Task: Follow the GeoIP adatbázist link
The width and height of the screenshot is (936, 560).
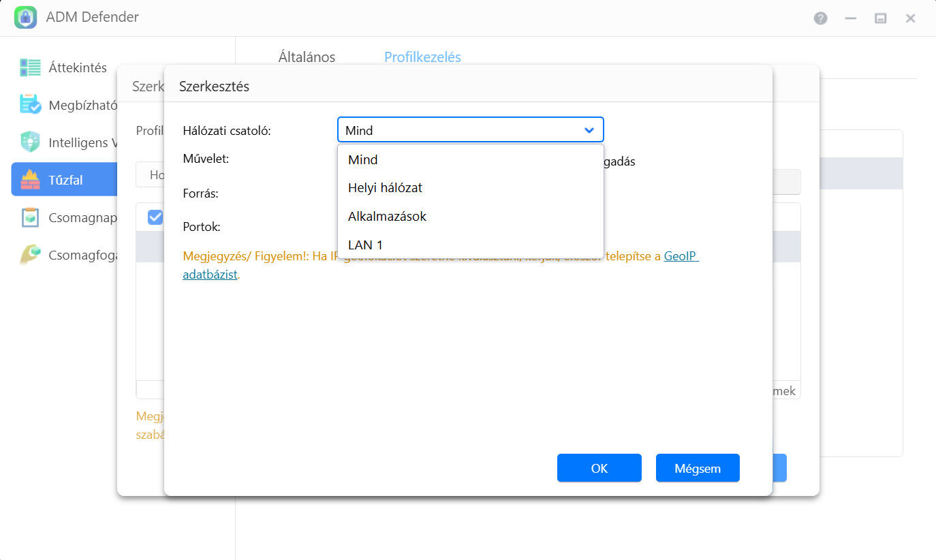Action: pyautogui.click(x=681, y=257)
